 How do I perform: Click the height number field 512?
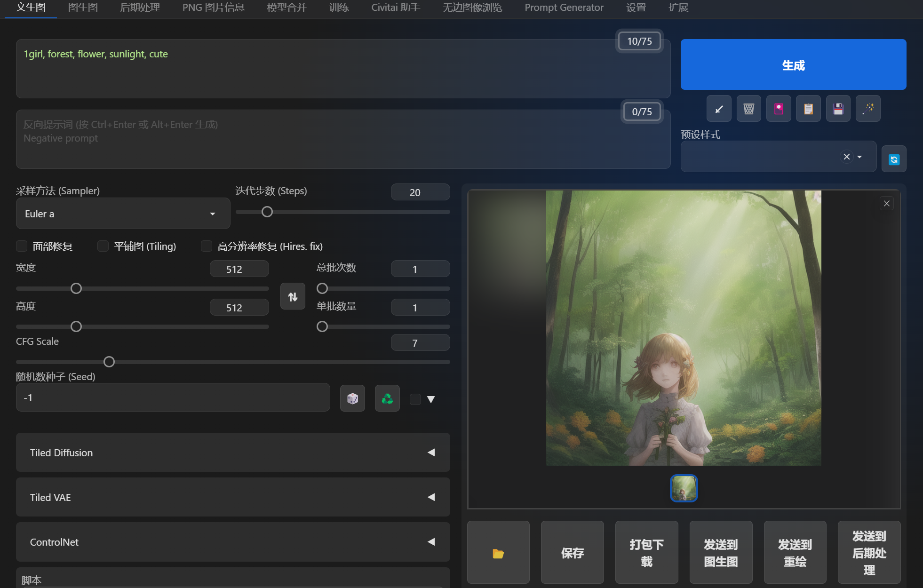pos(239,308)
